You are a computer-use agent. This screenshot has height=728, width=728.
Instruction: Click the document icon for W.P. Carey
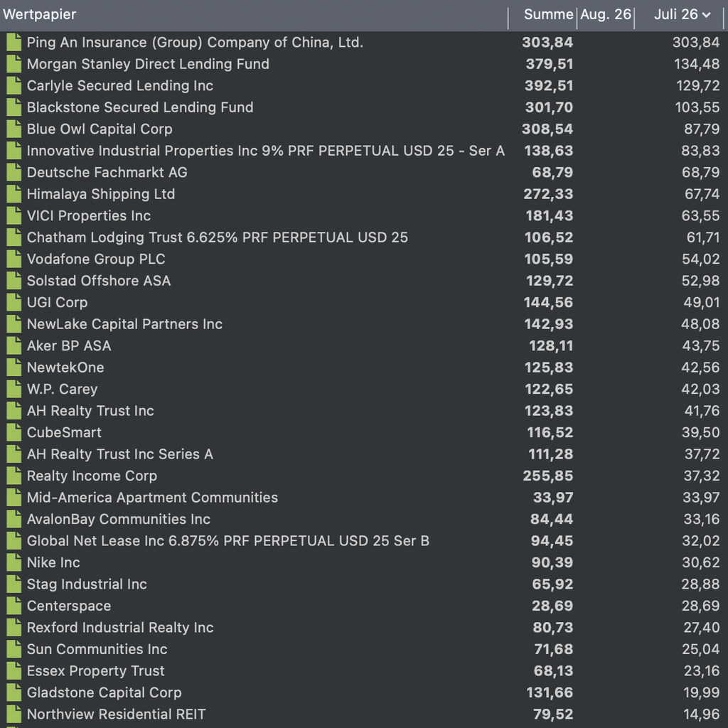[x=14, y=389]
